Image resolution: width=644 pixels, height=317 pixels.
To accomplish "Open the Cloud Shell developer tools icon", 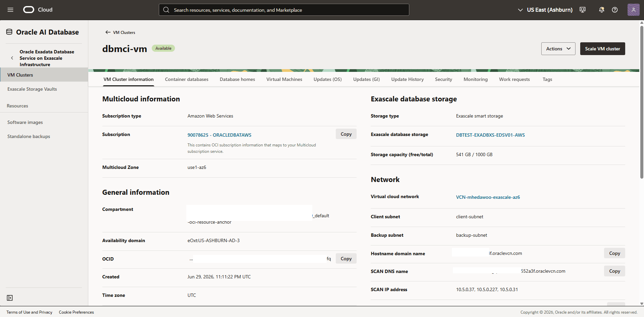I will click(x=583, y=10).
